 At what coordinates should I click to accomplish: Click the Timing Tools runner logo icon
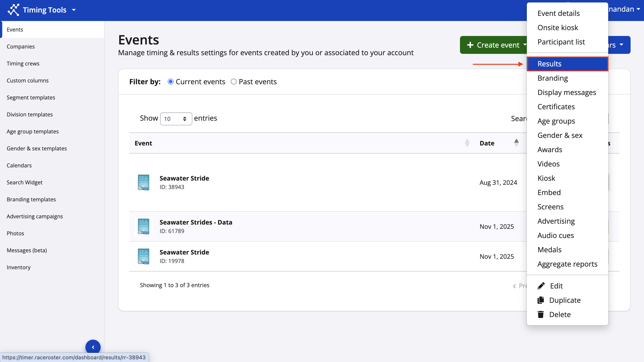(13, 10)
